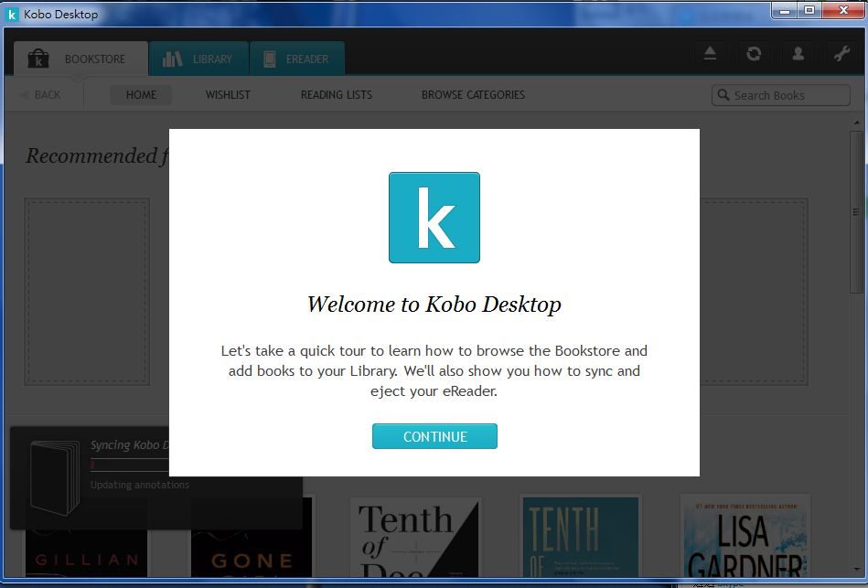Select the Home navigation item
Screen dimensions: 868x588
141,94
